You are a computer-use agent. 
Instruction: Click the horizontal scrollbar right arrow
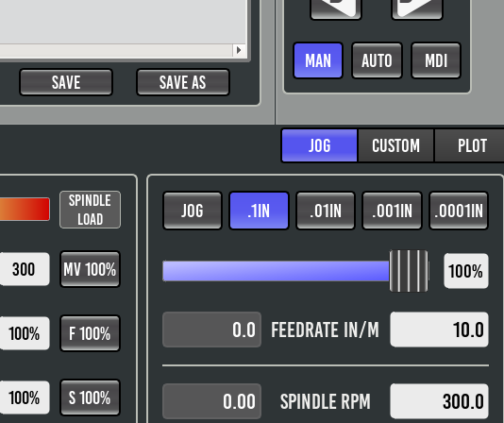[239, 50]
